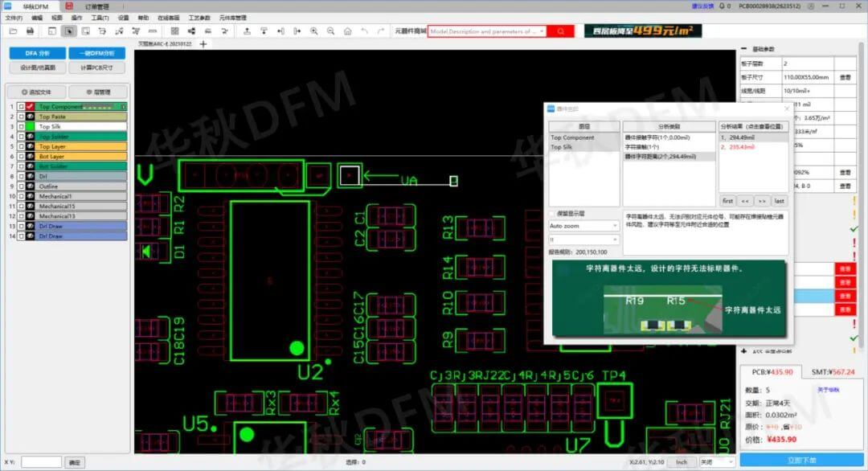Open the View (视图) menu

[56, 18]
